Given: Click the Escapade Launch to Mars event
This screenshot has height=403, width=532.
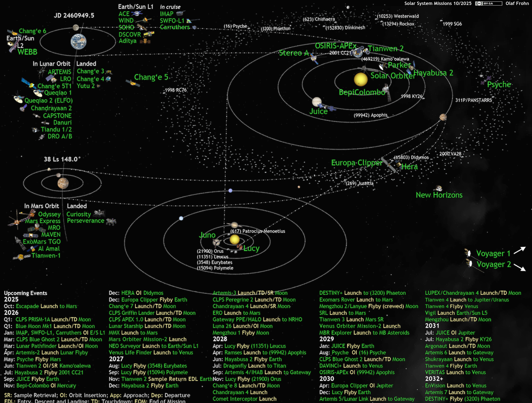Looking at the screenshot, I should (46, 306).
